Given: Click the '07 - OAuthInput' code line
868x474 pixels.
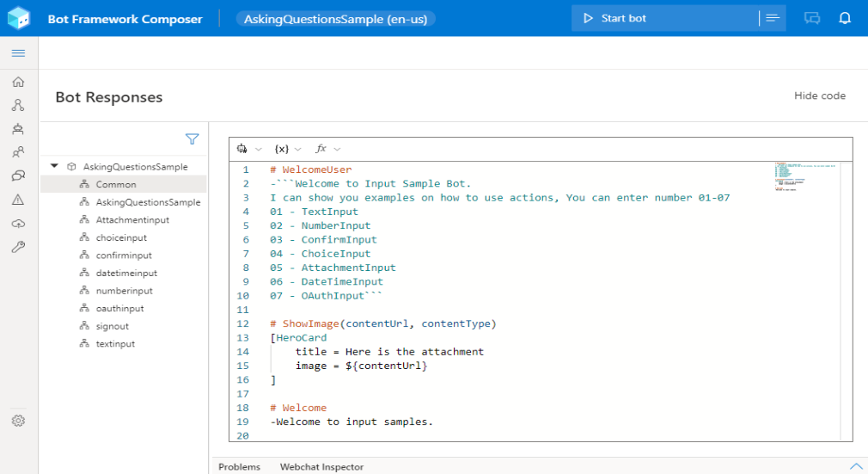Looking at the screenshot, I should (326, 296).
